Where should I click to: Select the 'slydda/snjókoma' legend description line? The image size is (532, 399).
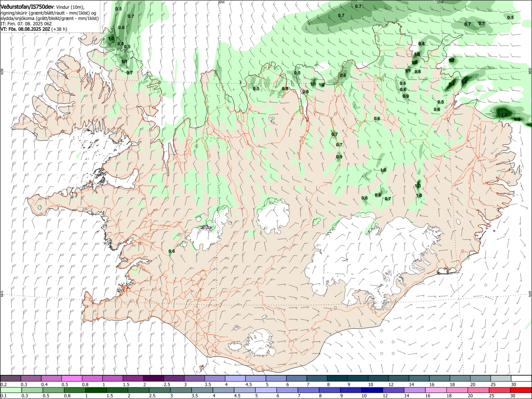pyautogui.click(x=49, y=18)
